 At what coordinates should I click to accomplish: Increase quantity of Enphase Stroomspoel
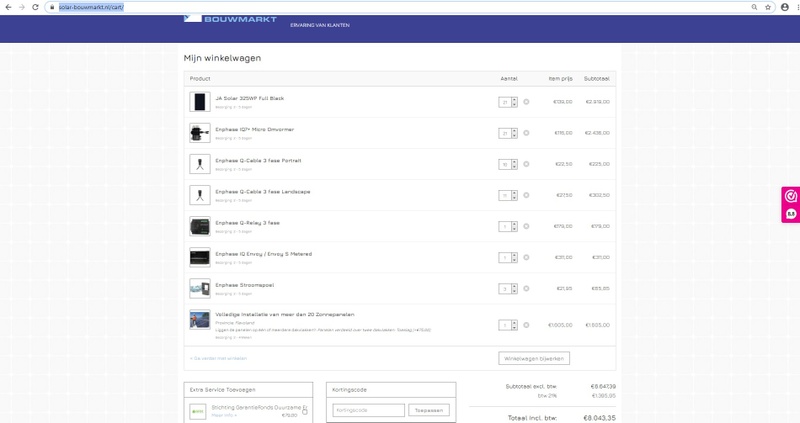(514, 286)
